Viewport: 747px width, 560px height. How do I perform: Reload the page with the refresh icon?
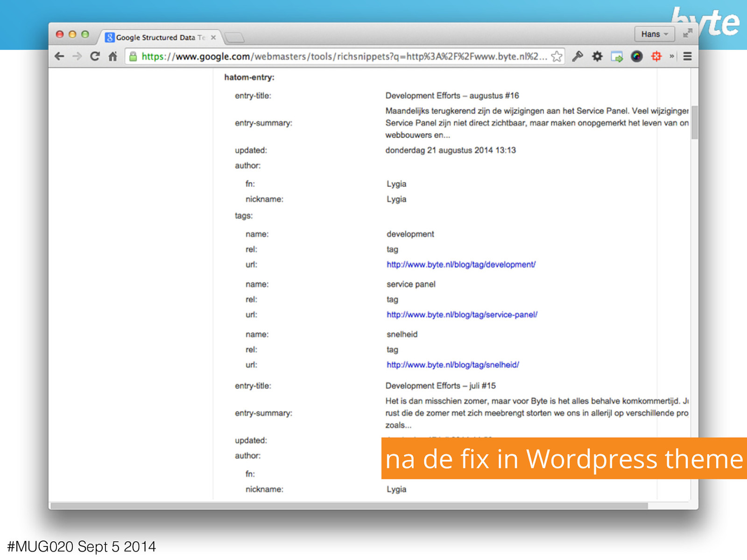[x=95, y=56]
